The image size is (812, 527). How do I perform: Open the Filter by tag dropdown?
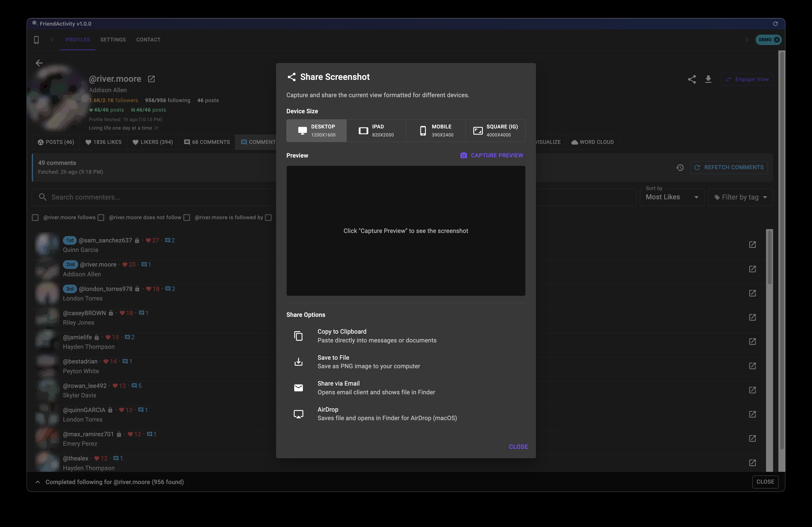[740, 197]
